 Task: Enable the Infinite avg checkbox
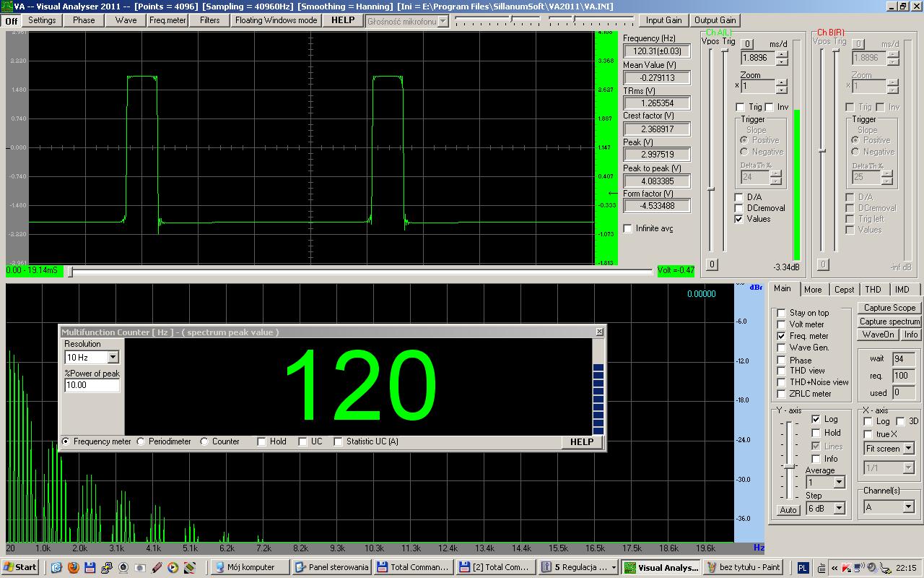[x=627, y=228]
